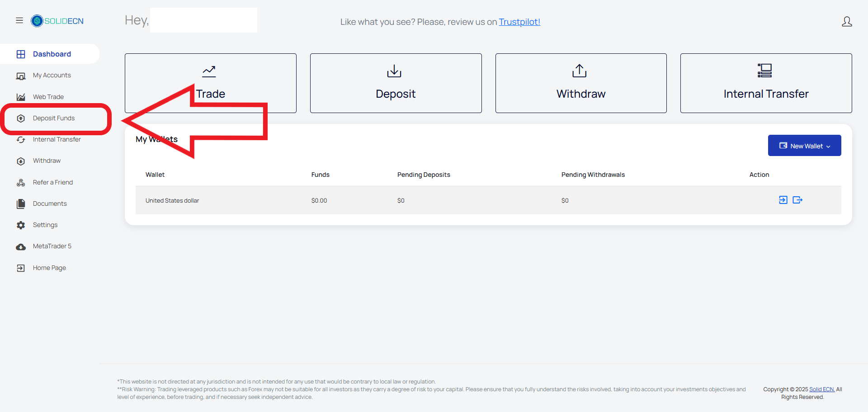Select Refer a Friend in sidebar
The image size is (868, 412).
click(53, 182)
